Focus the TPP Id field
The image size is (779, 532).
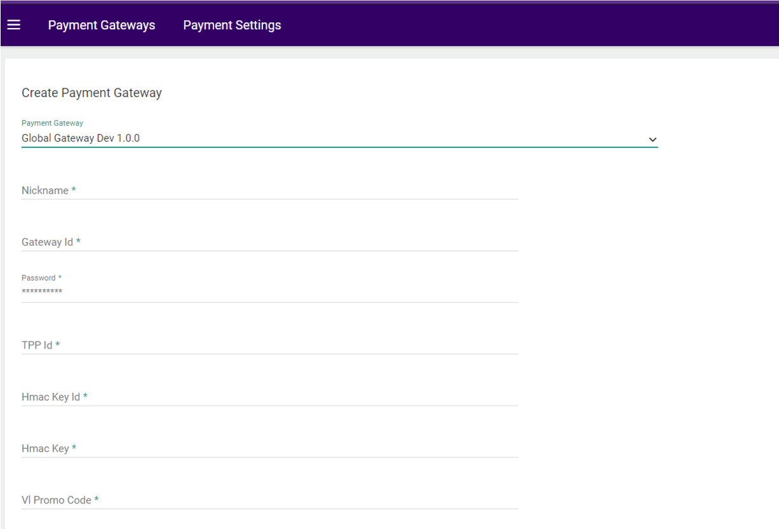pos(254,347)
